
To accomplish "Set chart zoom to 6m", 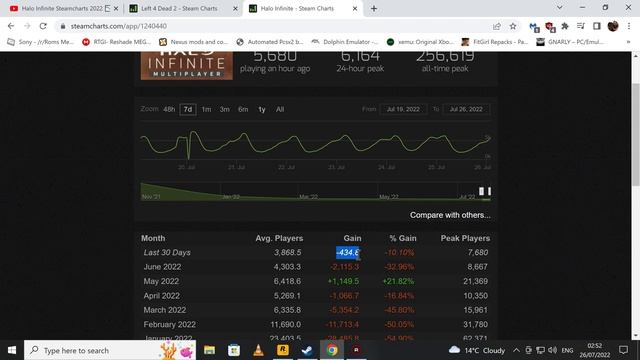I will (243, 109).
